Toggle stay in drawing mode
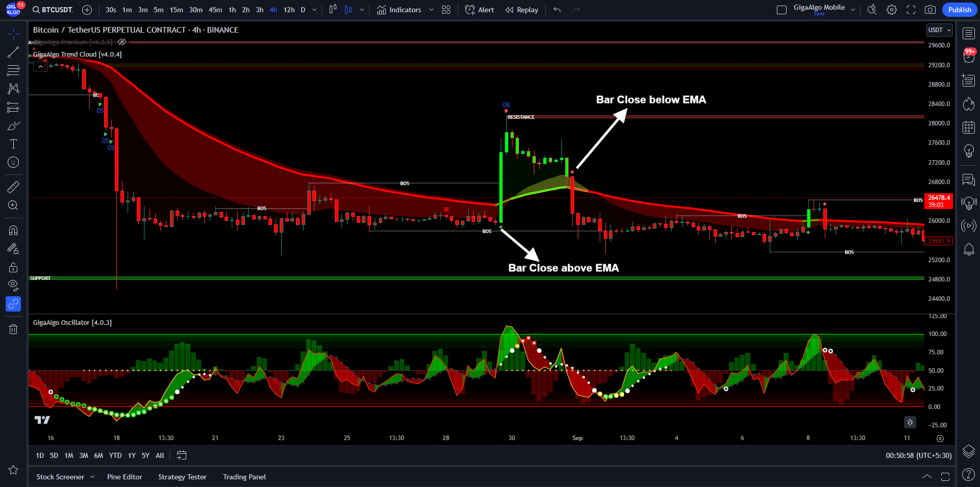980x487 pixels. coord(13,249)
